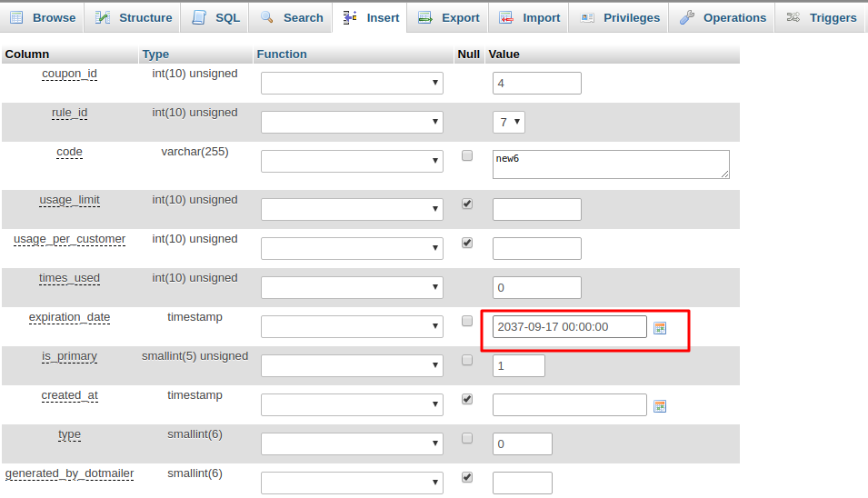Viewport: 868px width, 498px height.
Task: Open Function dropdown for usage_per_customer
Action: 352,248
